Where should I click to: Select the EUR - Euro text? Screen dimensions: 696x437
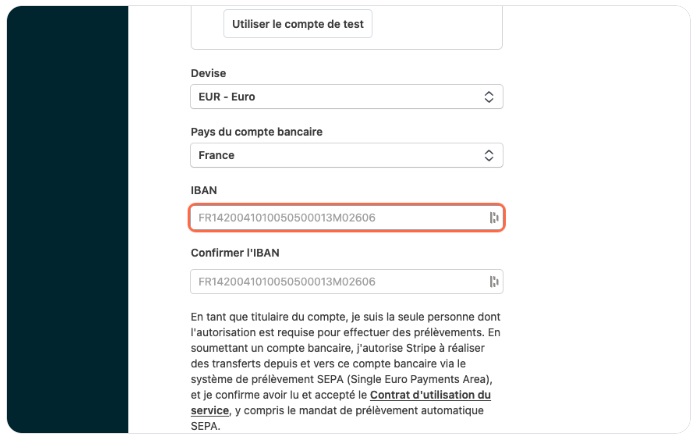coord(227,97)
